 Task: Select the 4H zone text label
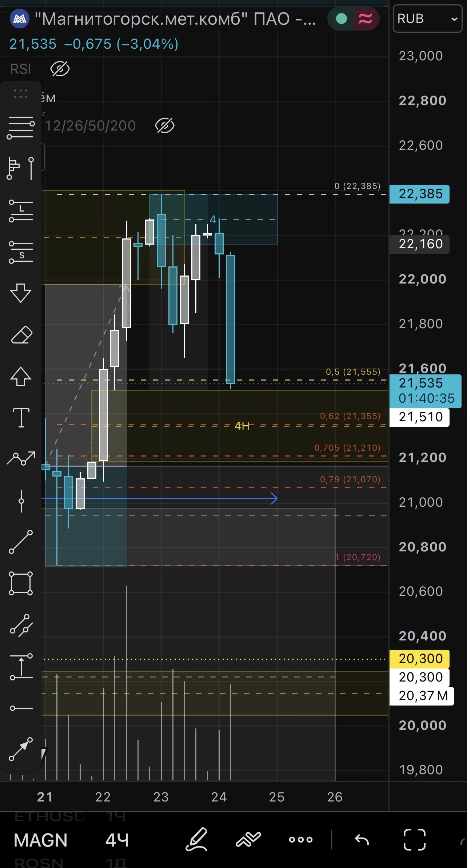(242, 426)
